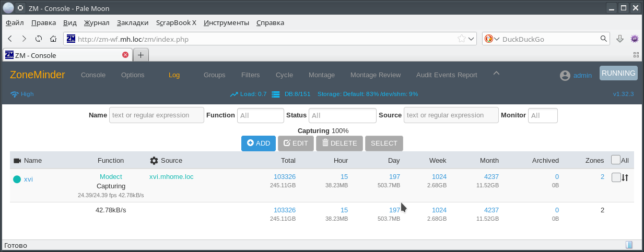The height and width of the screenshot is (252, 644).
Task: Open the Filters page
Action: tap(251, 75)
